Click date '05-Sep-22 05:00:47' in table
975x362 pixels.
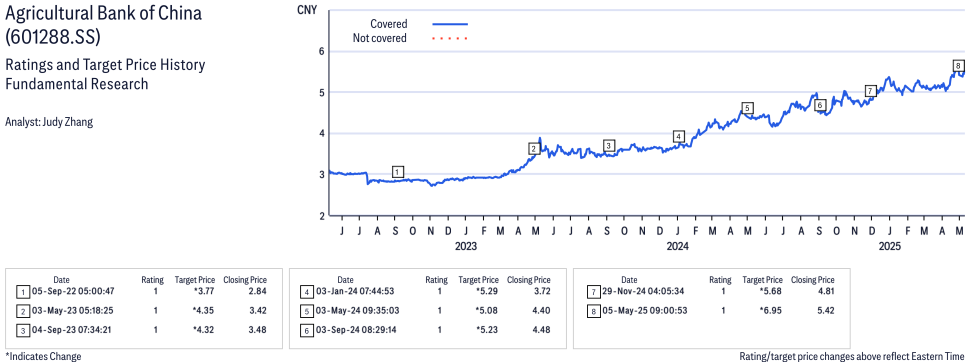coord(73,291)
